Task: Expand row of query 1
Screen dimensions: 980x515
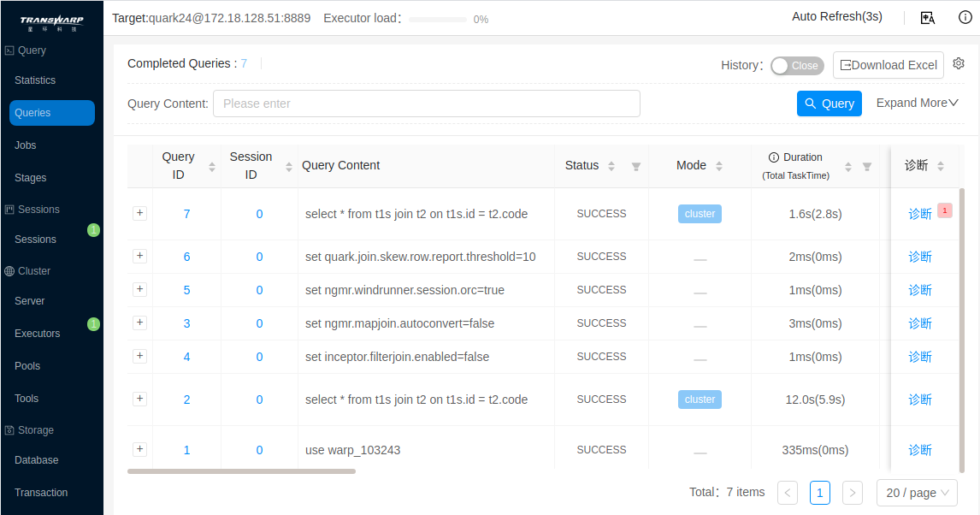Action: click(x=140, y=449)
